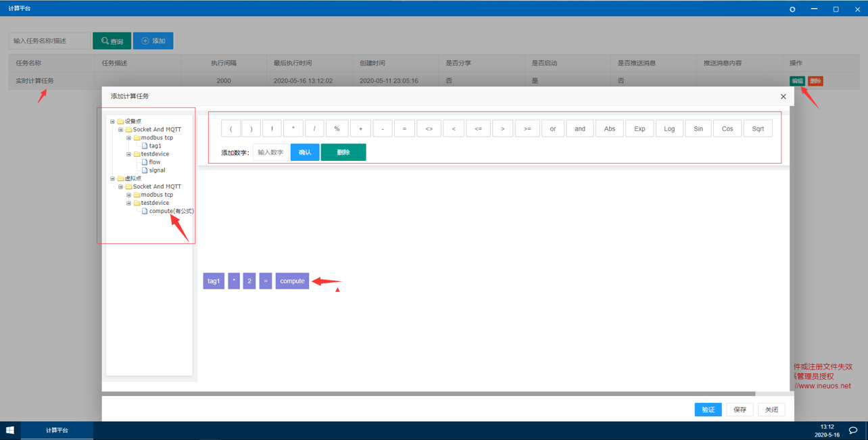
Task: Open the notification center in the taskbar
Action: pyautogui.click(x=853, y=431)
